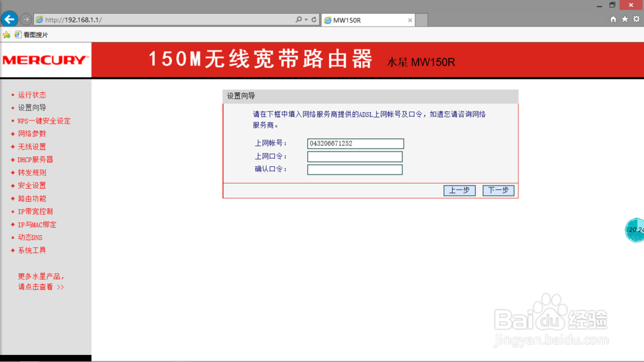Image resolution: width=644 pixels, height=362 pixels.
Task: Open the address bar search dropdown arrow
Action: [306, 20]
